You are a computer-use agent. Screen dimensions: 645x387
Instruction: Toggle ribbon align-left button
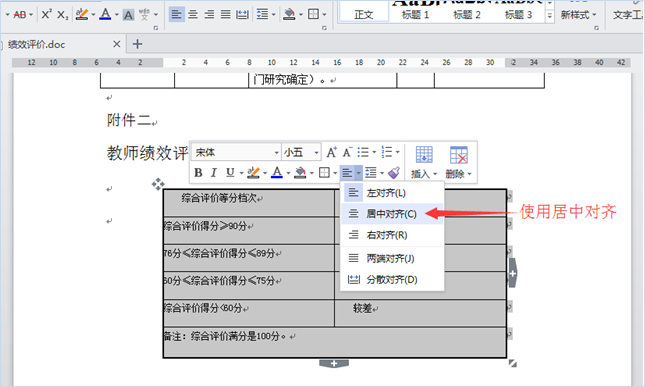pos(176,15)
